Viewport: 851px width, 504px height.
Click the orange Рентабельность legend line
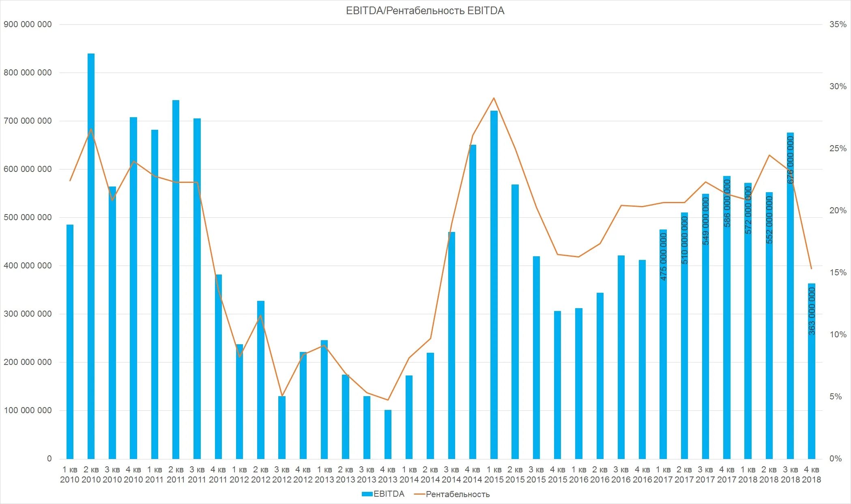tap(419, 494)
